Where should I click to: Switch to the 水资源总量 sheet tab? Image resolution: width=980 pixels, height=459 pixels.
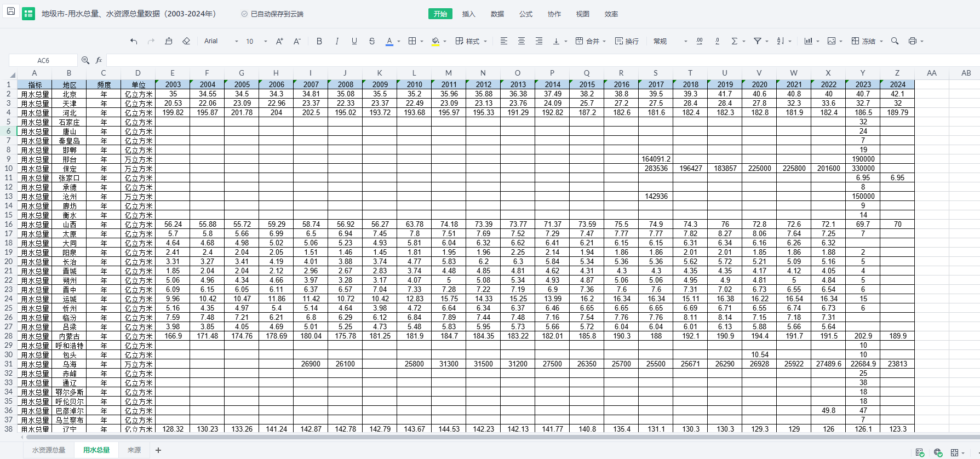click(x=49, y=450)
